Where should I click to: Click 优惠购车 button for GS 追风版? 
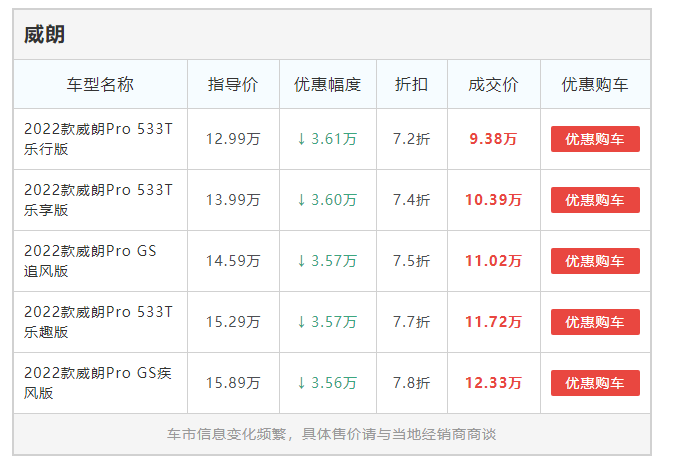[595, 261]
